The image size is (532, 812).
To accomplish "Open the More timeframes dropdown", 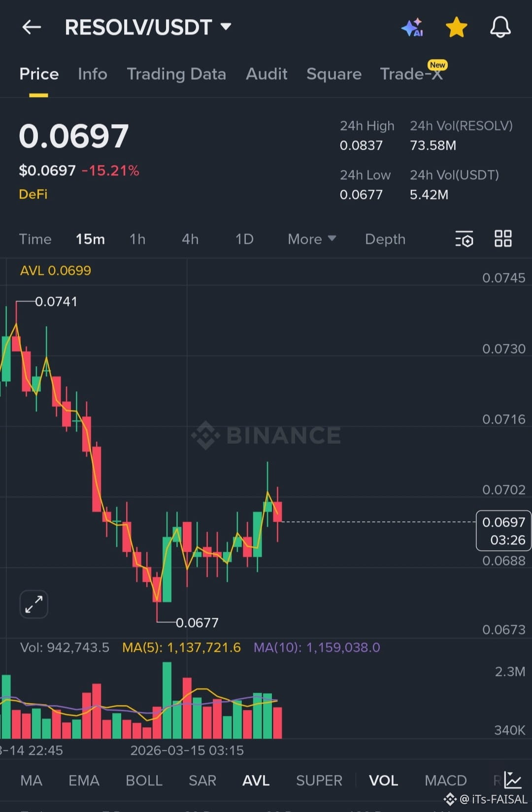I will click(312, 239).
